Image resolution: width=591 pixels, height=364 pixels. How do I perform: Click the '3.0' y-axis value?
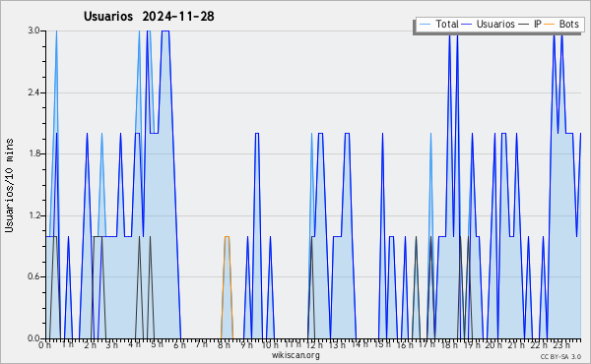tap(33, 30)
